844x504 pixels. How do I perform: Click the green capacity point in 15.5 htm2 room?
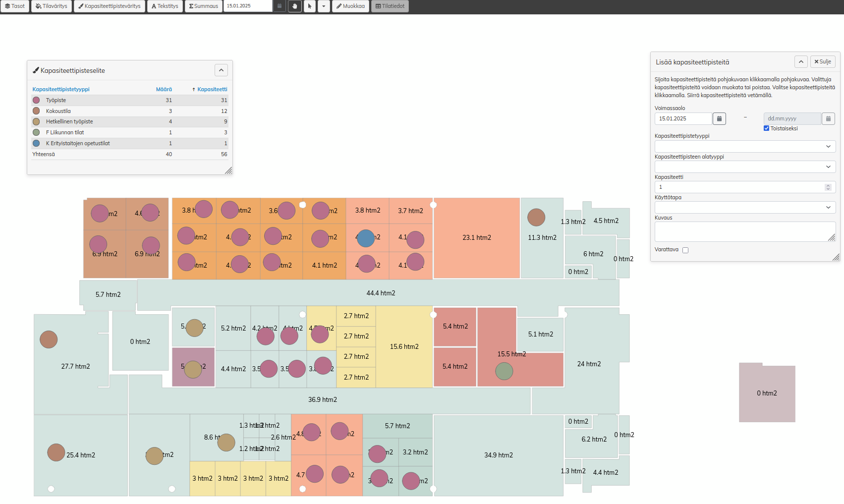coord(504,371)
